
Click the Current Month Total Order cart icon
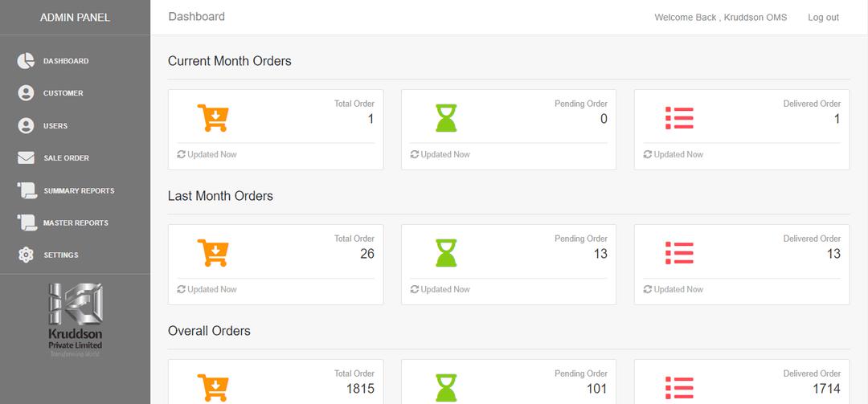(x=213, y=119)
